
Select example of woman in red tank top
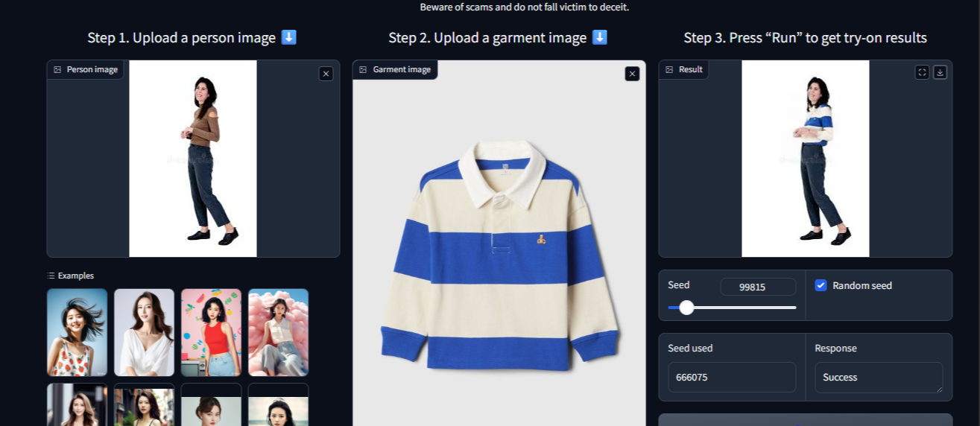tap(212, 332)
